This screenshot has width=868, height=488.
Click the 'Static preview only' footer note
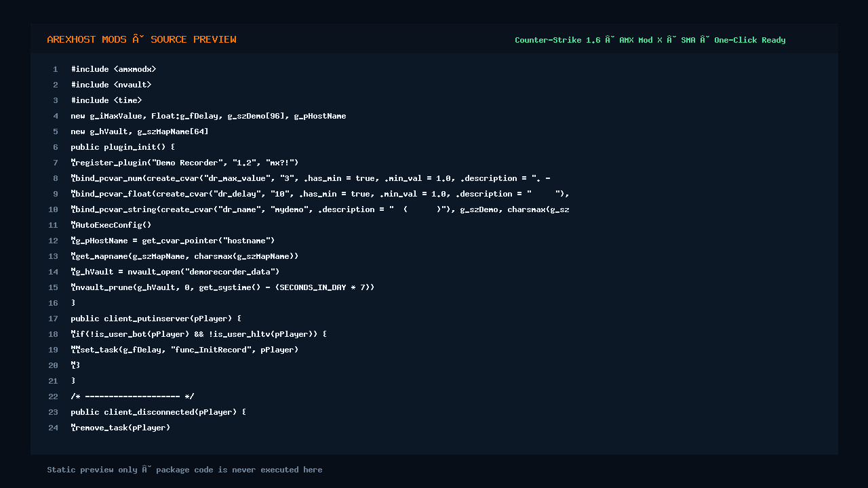(184, 470)
